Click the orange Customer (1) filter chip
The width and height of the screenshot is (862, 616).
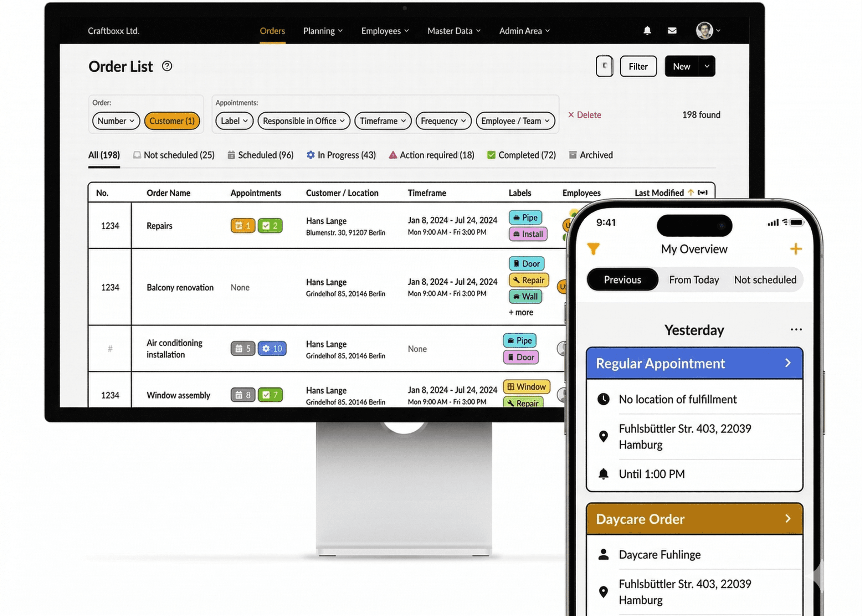click(172, 121)
